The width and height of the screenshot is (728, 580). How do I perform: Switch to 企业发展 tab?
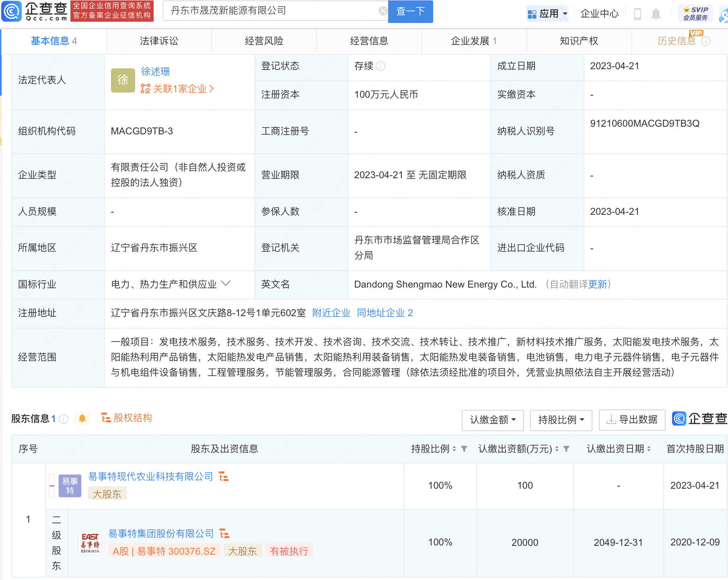tap(474, 41)
